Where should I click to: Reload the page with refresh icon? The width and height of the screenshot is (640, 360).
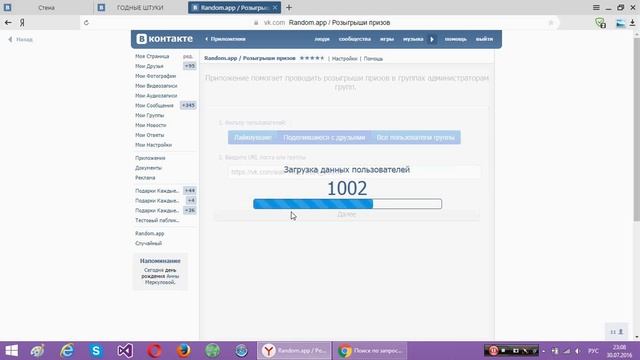pos(86,22)
